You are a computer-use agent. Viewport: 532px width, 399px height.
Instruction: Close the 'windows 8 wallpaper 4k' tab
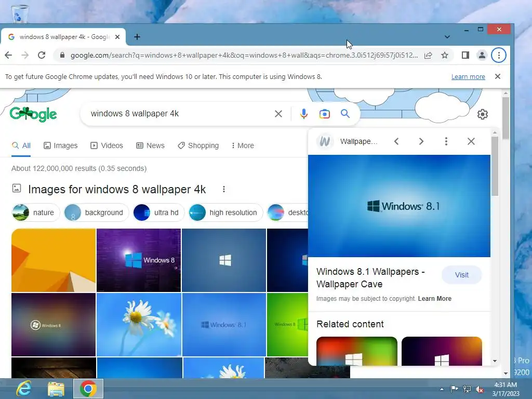[x=117, y=37]
